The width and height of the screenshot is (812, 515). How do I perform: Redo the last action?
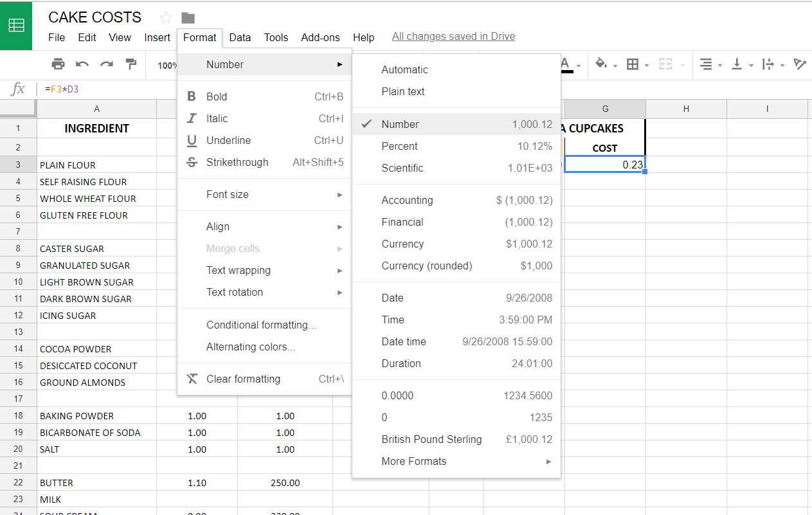pos(106,64)
